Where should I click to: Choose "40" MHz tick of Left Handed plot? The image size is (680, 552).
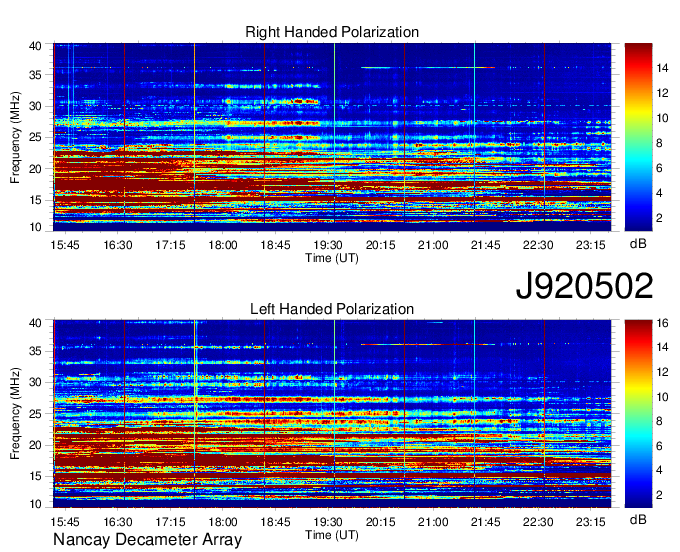[35, 323]
